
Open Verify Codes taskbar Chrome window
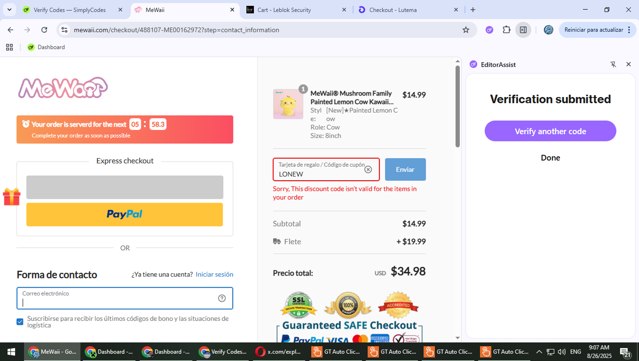pos(223,352)
